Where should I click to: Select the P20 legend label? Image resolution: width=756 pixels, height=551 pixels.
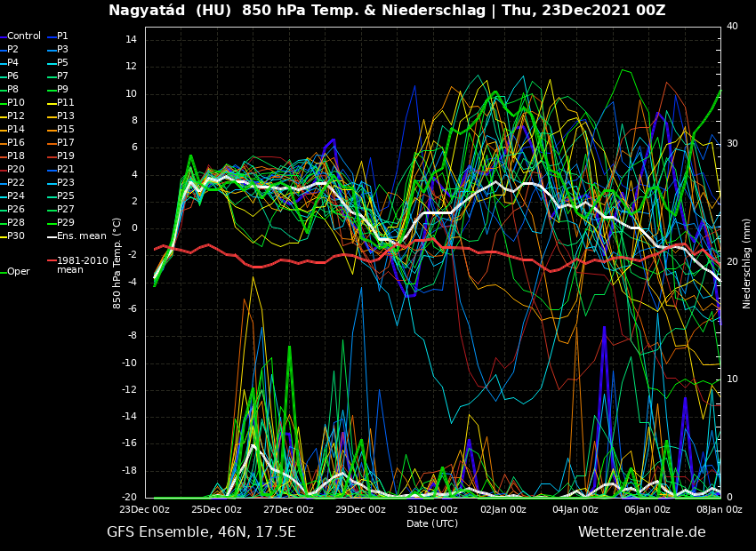click(x=16, y=170)
